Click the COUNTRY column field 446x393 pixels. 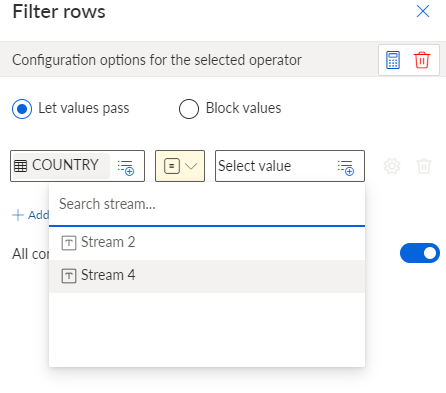(77, 166)
